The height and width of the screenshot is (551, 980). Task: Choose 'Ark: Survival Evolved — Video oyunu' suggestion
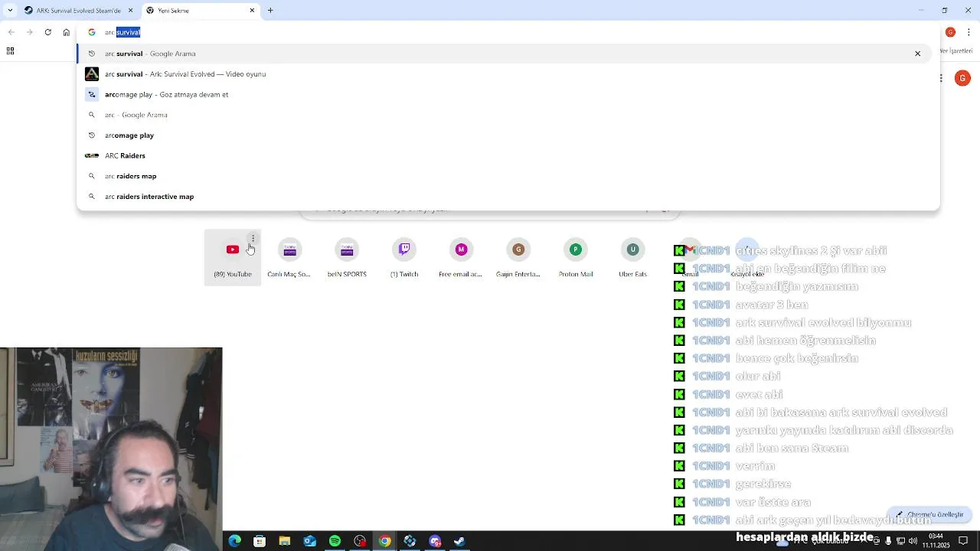click(505, 74)
